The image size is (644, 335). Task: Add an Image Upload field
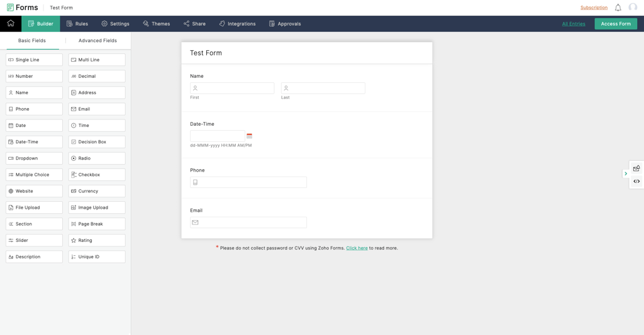97,207
